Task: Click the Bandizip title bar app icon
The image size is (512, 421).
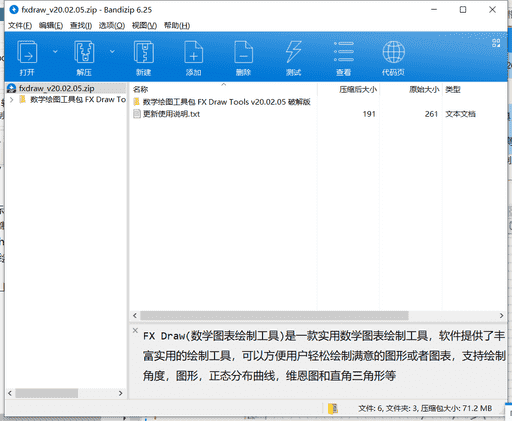Action: [14, 10]
